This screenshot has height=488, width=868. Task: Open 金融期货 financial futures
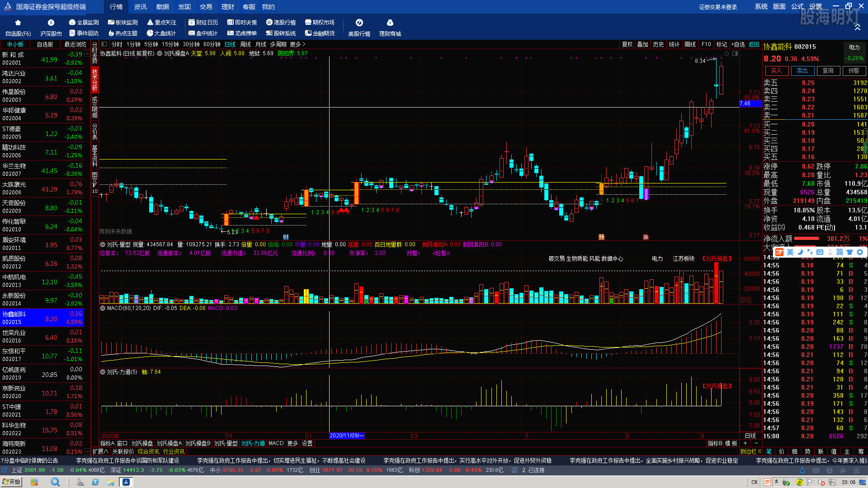pyautogui.click(x=320, y=33)
